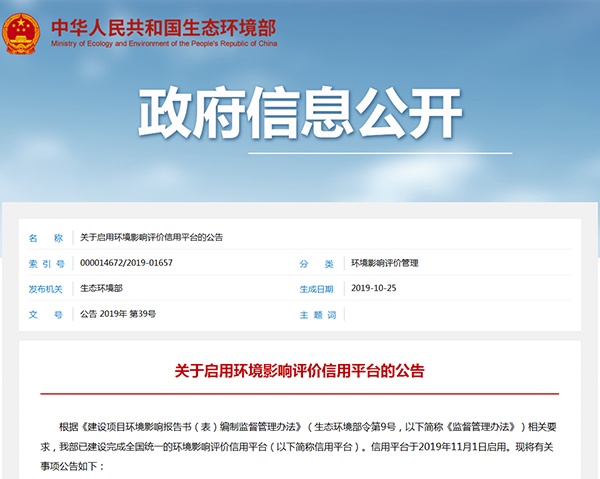This screenshot has width=600, height=479.
Task: Click the 主题词 field label
Action: coord(316,314)
